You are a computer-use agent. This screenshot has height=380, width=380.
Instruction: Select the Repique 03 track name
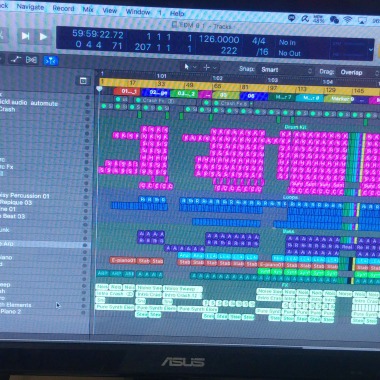click(16, 202)
